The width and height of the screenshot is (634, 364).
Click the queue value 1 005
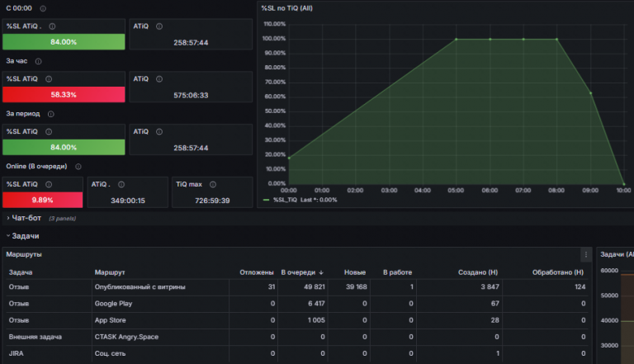point(316,320)
